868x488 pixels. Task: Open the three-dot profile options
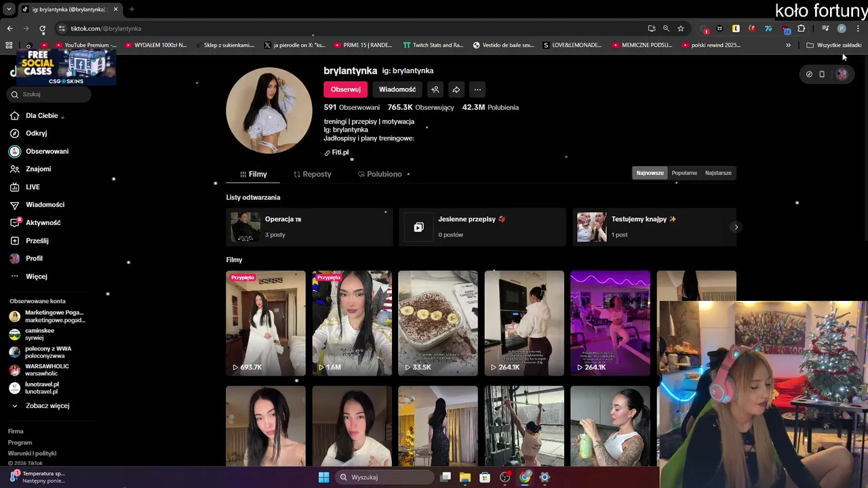tap(477, 89)
